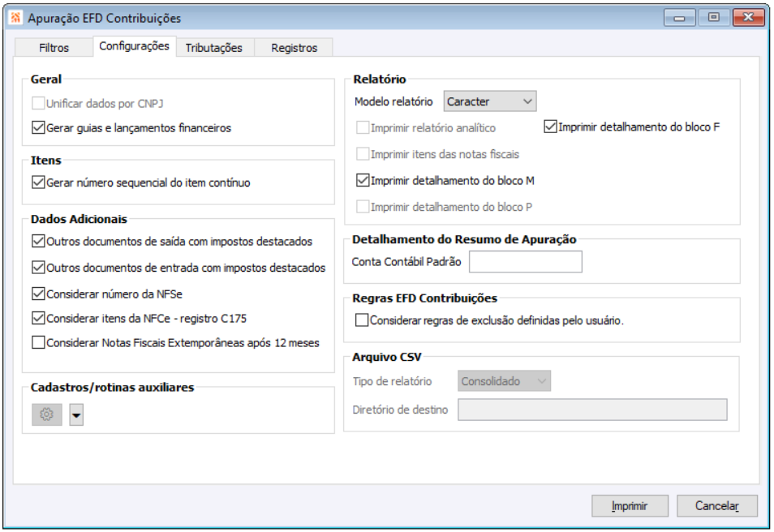Toggle Gerar número sequencial do item contínuo
This screenshot has width=774, height=532.
[38, 182]
